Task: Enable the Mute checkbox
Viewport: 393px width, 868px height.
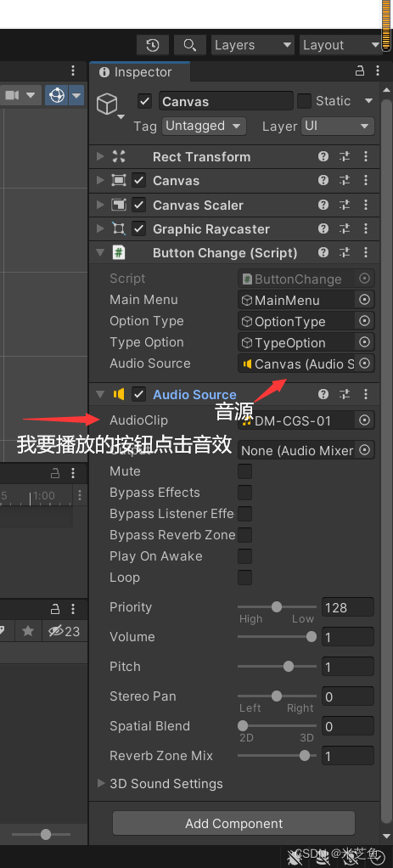Action: (x=244, y=471)
